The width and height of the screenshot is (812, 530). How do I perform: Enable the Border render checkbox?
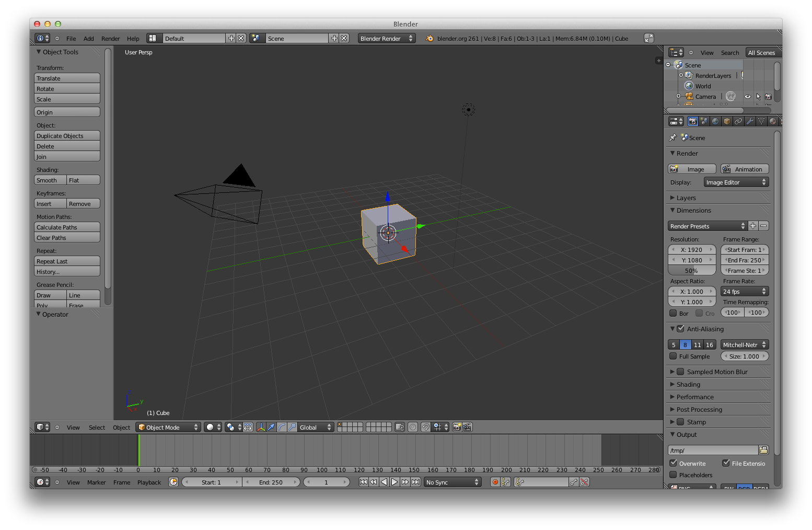coord(673,313)
